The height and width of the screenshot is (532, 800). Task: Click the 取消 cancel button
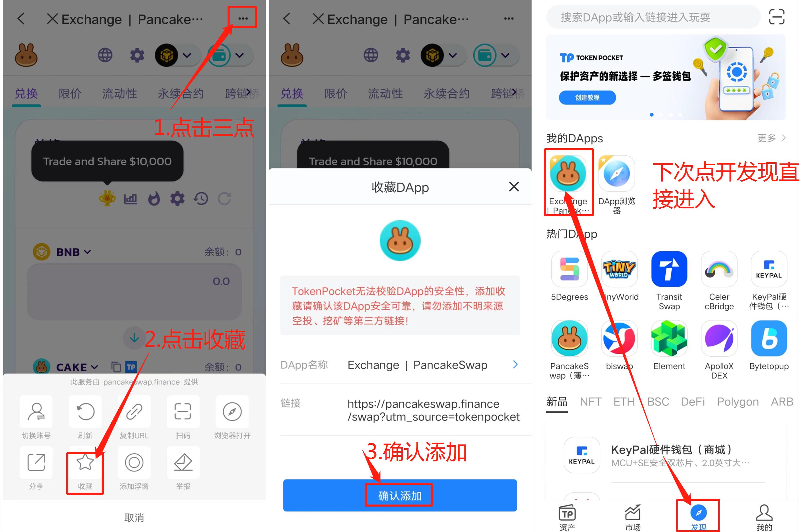tap(133, 515)
